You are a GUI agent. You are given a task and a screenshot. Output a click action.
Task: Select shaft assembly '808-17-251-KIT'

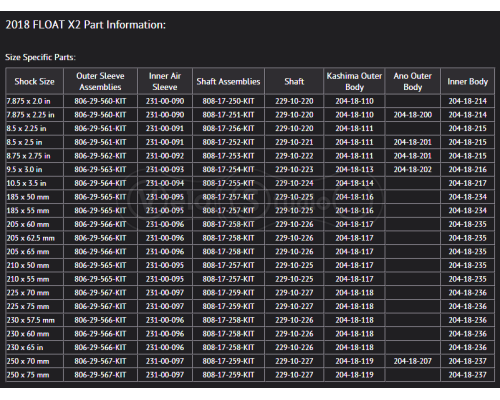click(x=228, y=115)
